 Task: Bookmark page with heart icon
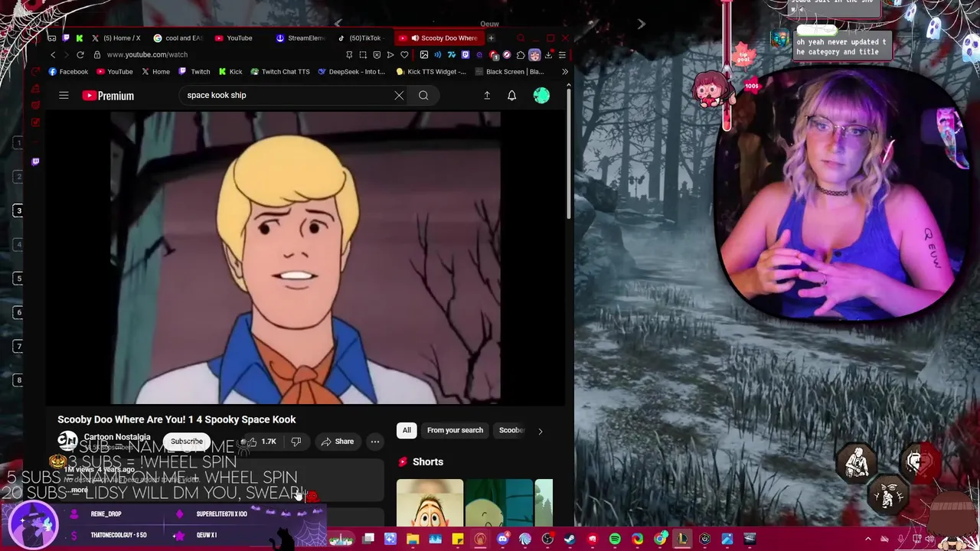pos(404,55)
